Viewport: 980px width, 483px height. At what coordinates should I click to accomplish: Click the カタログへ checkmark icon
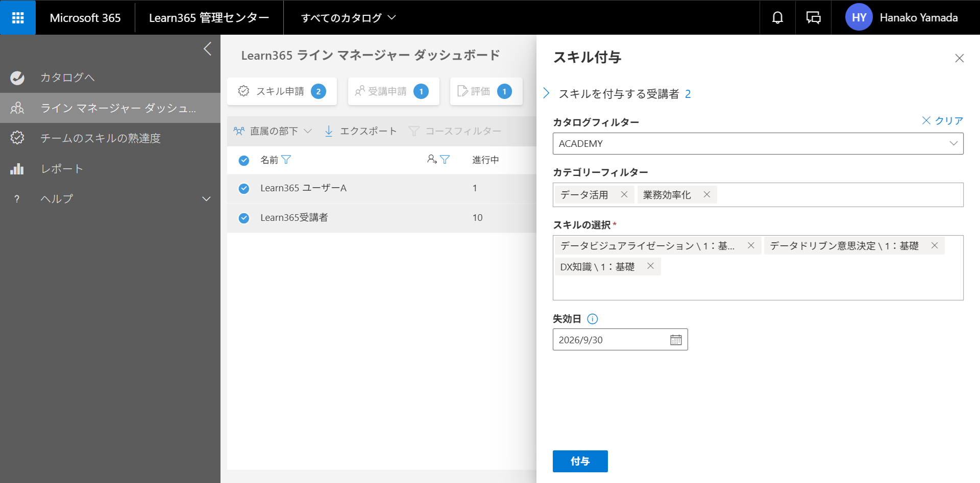point(17,78)
